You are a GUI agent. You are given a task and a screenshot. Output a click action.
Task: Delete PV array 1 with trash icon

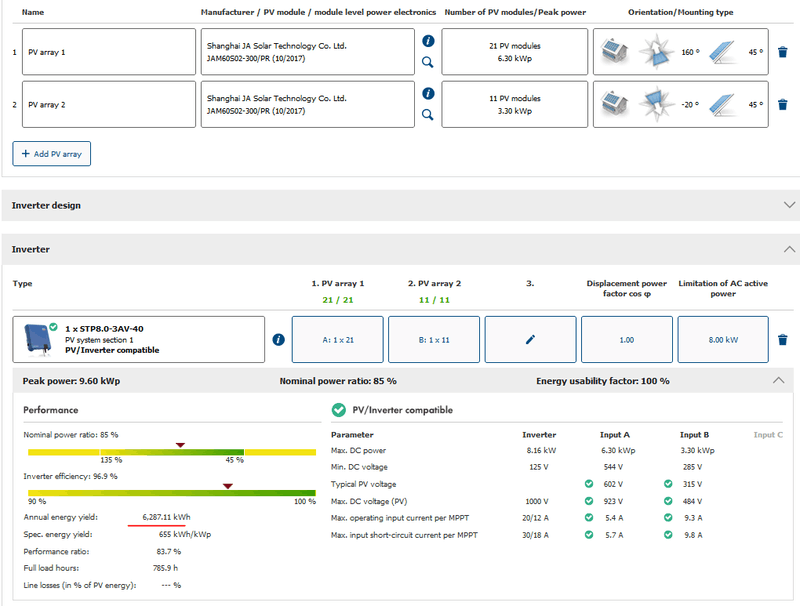[x=782, y=52]
